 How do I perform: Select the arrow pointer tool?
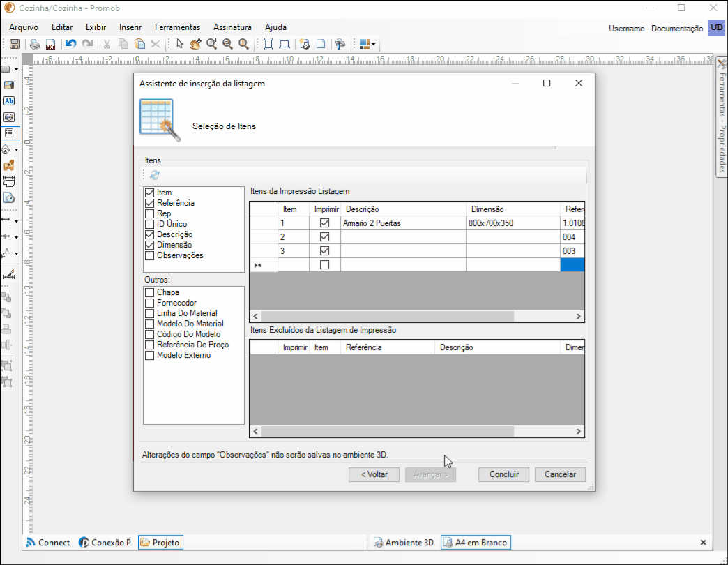tap(180, 44)
